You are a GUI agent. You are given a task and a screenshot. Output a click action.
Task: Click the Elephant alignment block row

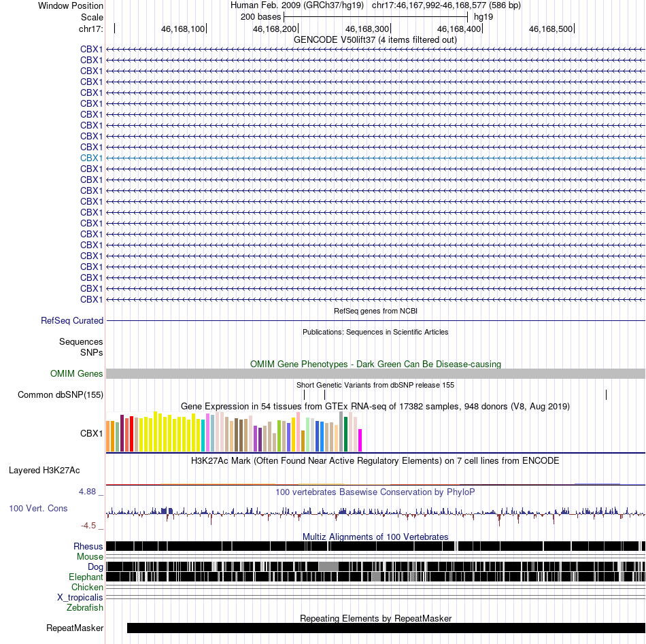[x=375, y=577]
